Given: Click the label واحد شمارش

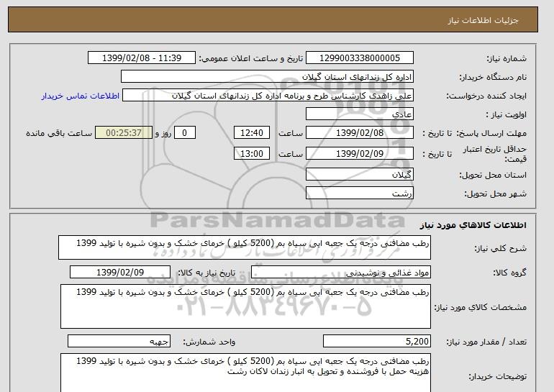Looking at the screenshot, I should pos(209,342).
